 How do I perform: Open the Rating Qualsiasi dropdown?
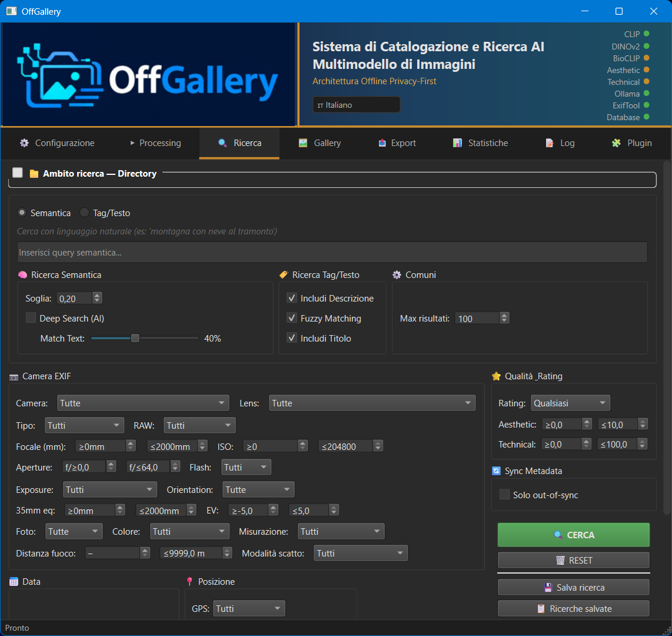click(570, 403)
